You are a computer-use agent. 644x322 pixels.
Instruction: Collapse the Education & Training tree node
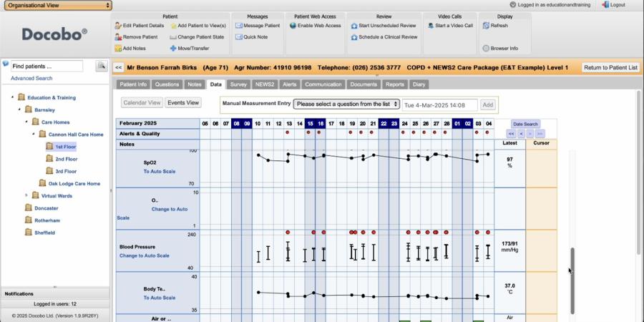pos(12,97)
